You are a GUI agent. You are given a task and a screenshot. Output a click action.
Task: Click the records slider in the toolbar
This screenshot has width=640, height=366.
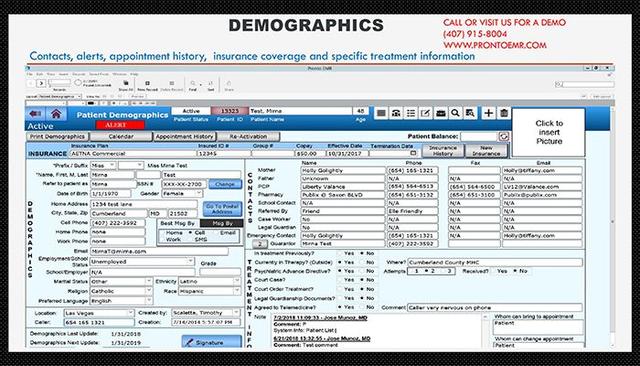60,83
